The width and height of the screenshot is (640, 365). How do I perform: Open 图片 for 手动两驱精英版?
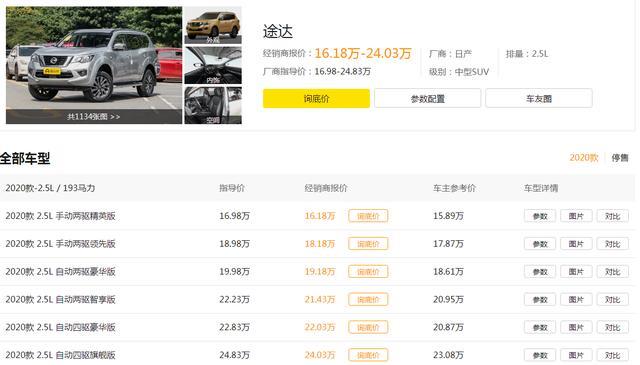pyautogui.click(x=576, y=216)
